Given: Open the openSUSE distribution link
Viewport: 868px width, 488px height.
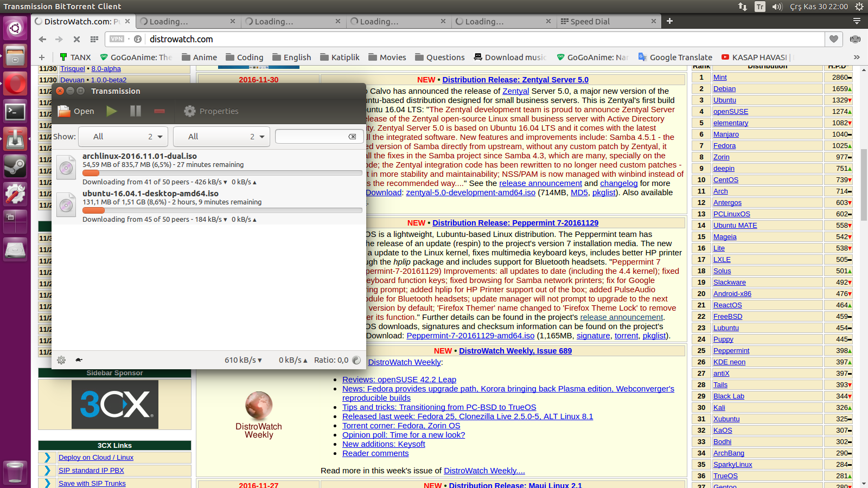Looking at the screenshot, I should (730, 112).
